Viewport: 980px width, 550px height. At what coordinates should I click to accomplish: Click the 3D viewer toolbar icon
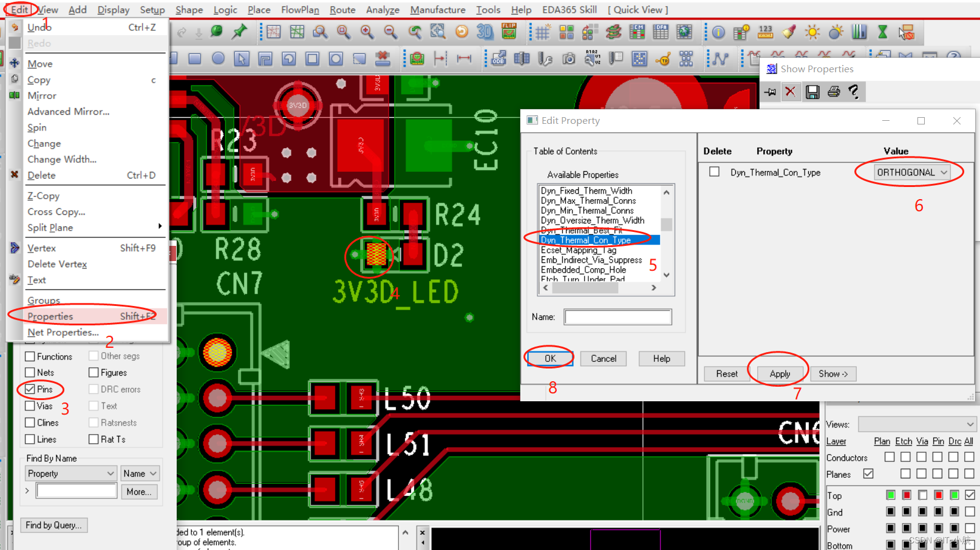[485, 32]
